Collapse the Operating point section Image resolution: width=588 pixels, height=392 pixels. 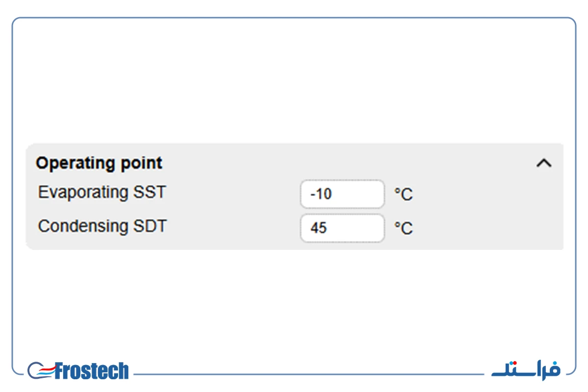click(544, 163)
